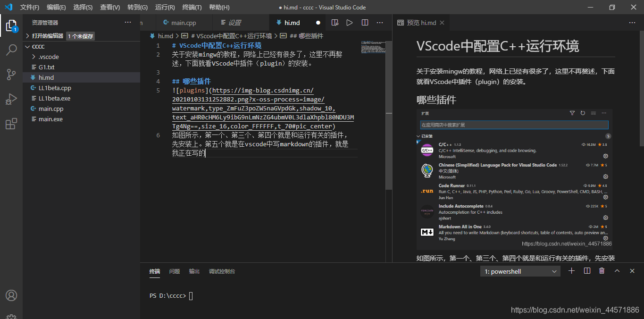Open the Source Control view
Screen dimensions: 644x319
[x=11, y=75]
